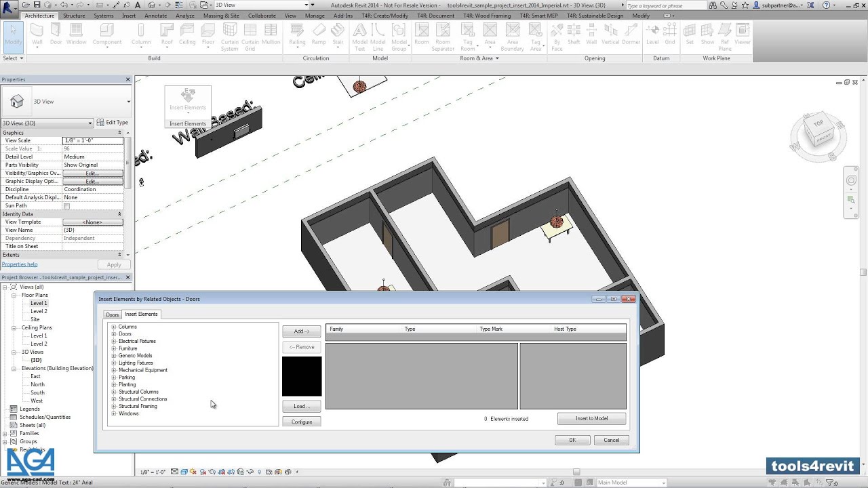The height and width of the screenshot is (488, 868).
Task: Cancel the Insert Elements dialog
Action: [x=612, y=440]
